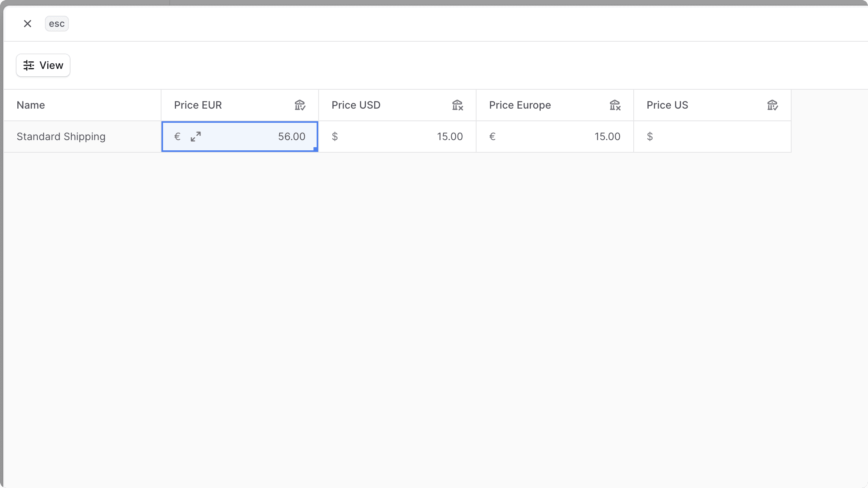Click the euro symbol in Price Europe cell
Viewport: 868px width, 488px height.
(492, 137)
